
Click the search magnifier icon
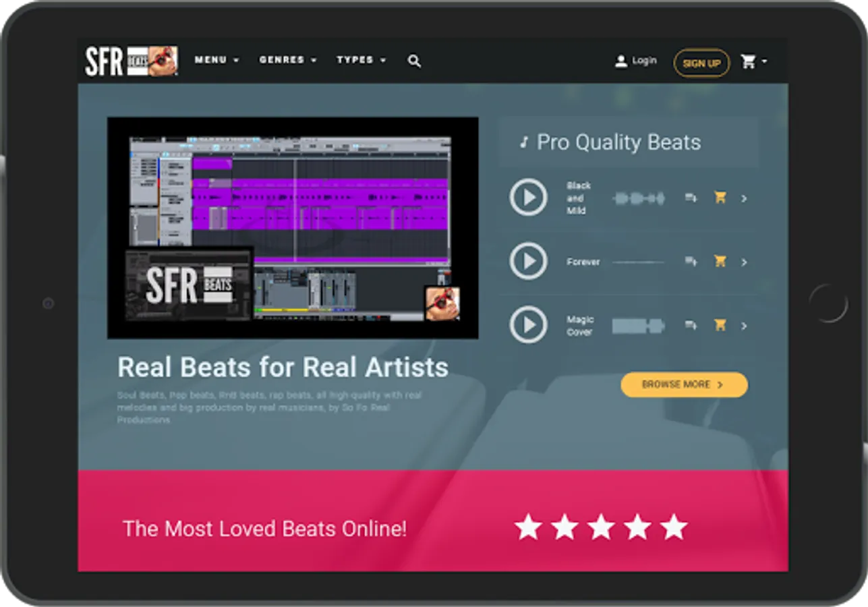414,61
